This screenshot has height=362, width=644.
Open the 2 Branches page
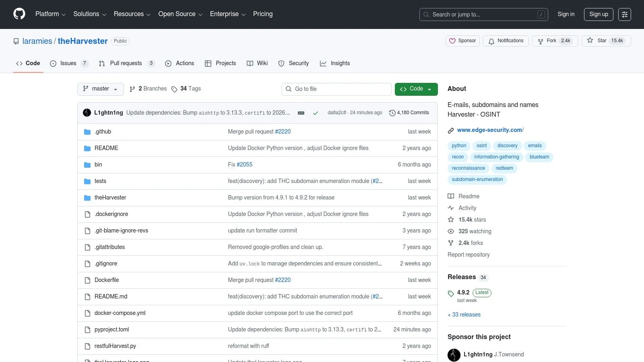click(x=148, y=89)
